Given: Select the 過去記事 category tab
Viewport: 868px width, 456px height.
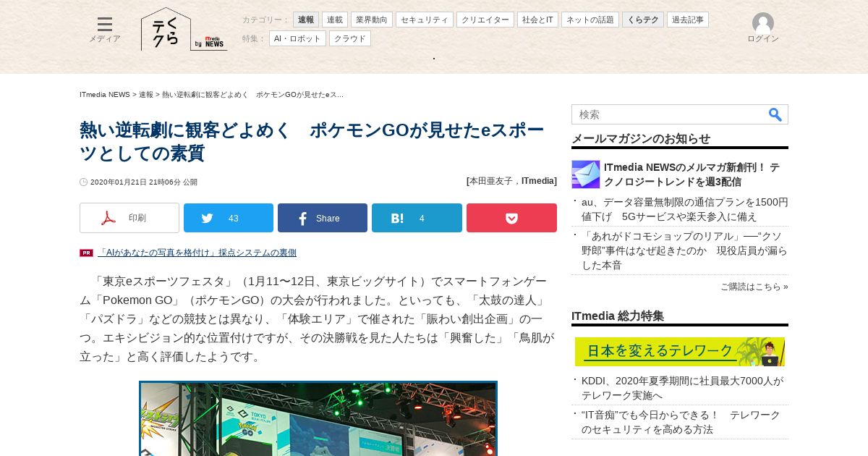Looking at the screenshot, I should tap(688, 20).
